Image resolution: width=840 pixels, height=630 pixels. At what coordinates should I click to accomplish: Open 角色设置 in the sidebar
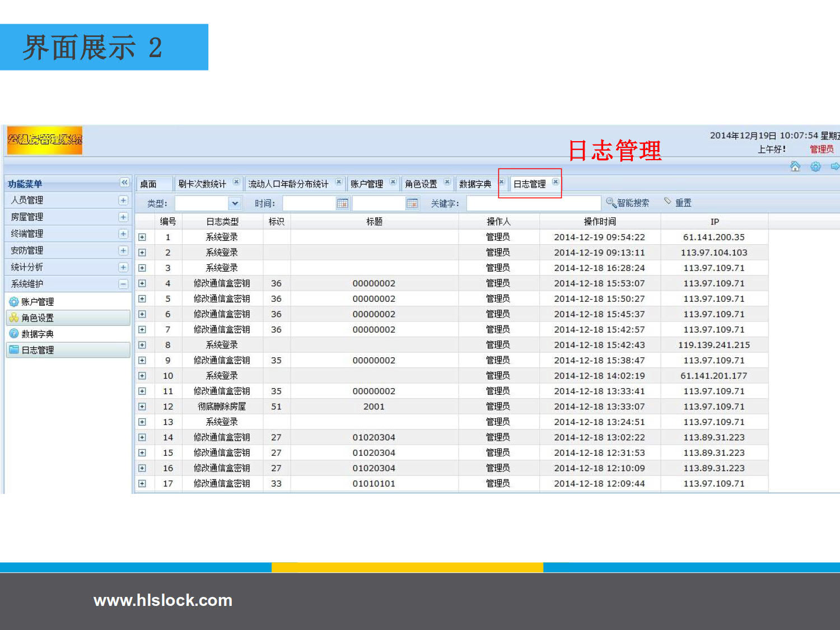(x=38, y=318)
